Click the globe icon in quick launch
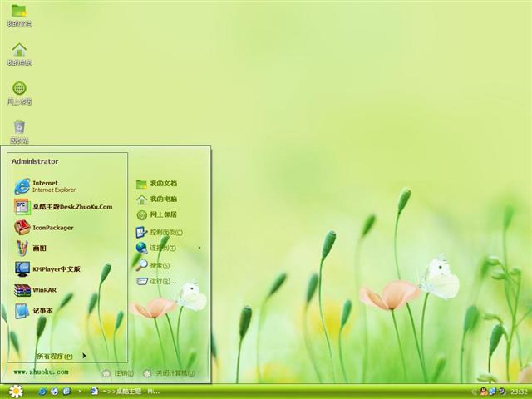532x399 pixels. coord(54,392)
